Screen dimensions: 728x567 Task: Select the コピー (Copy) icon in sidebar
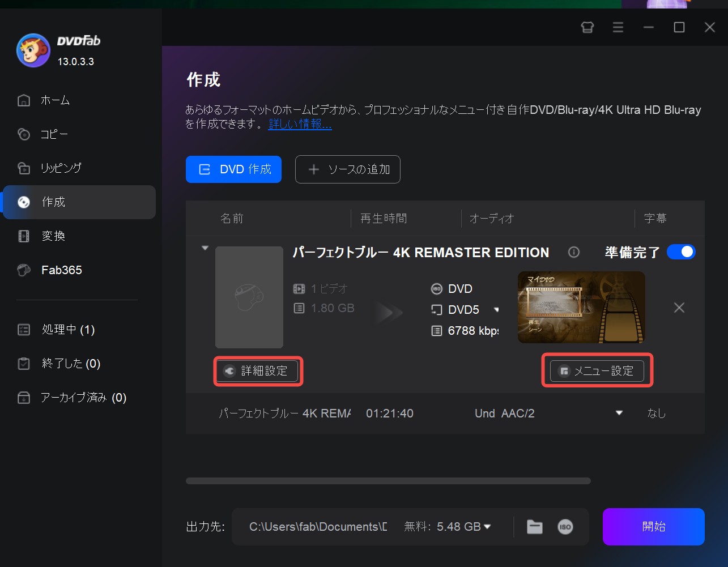[x=23, y=134]
